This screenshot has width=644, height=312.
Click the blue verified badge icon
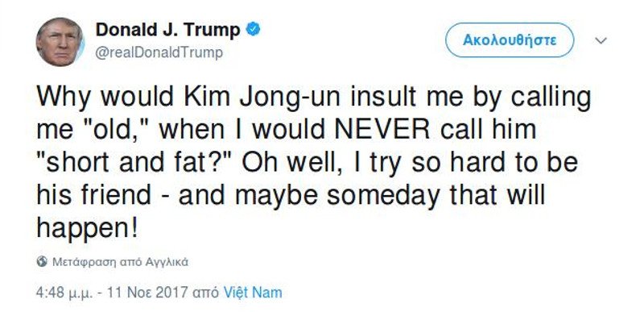[x=254, y=30]
